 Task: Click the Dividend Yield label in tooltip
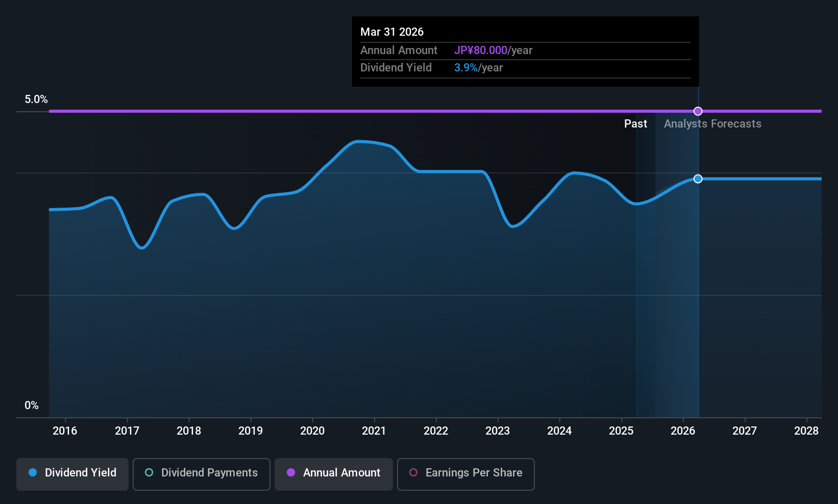pyautogui.click(x=396, y=68)
